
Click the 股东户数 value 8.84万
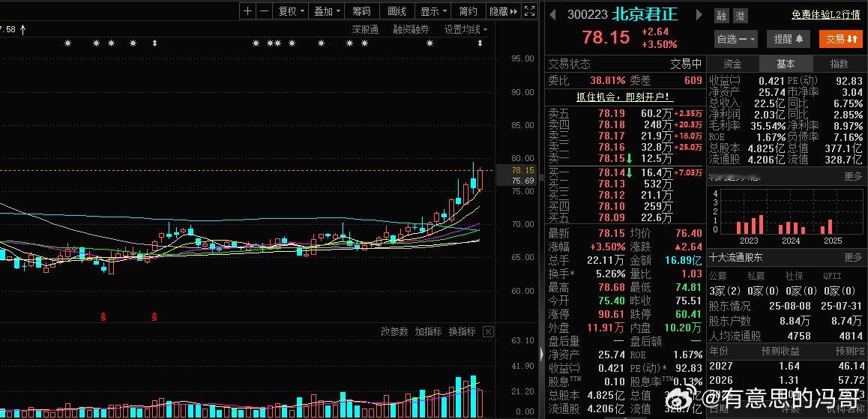tap(795, 321)
